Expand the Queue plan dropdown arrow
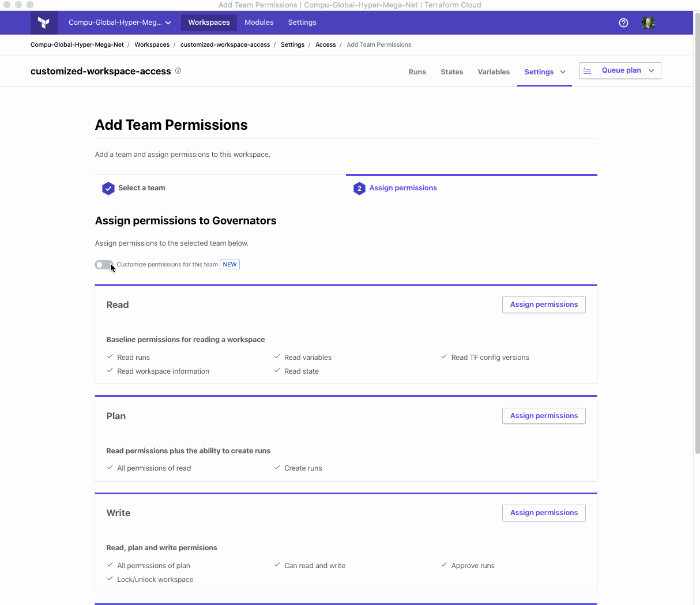The width and height of the screenshot is (700, 605). point(652,71)
